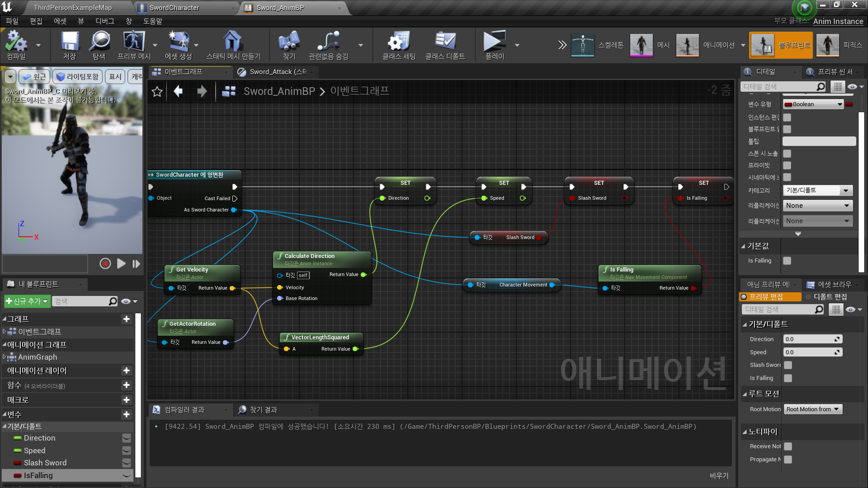Screen dimensions: 868x488
Task: Open Class Defaults from the toolbar
Action: 446,45
